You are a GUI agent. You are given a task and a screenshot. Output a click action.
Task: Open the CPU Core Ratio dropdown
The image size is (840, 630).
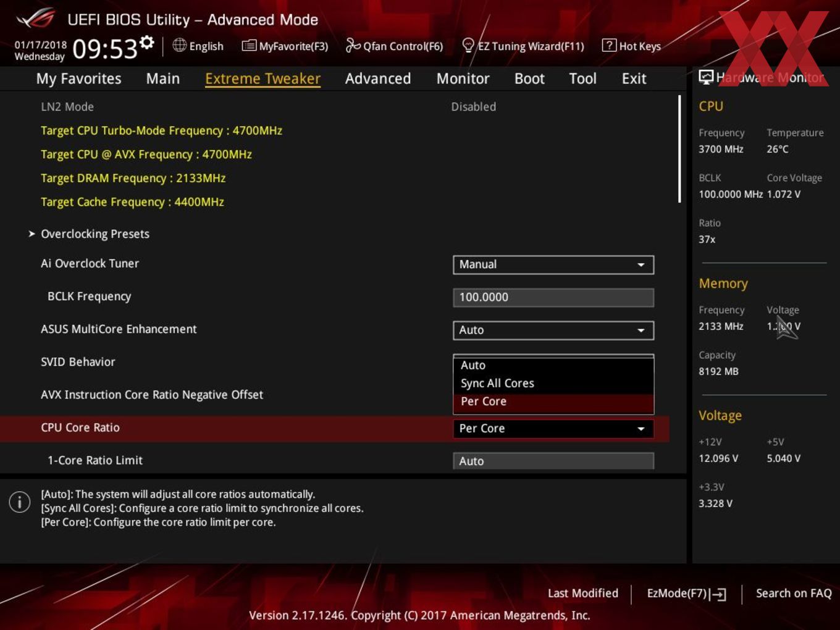coord(553,428)
